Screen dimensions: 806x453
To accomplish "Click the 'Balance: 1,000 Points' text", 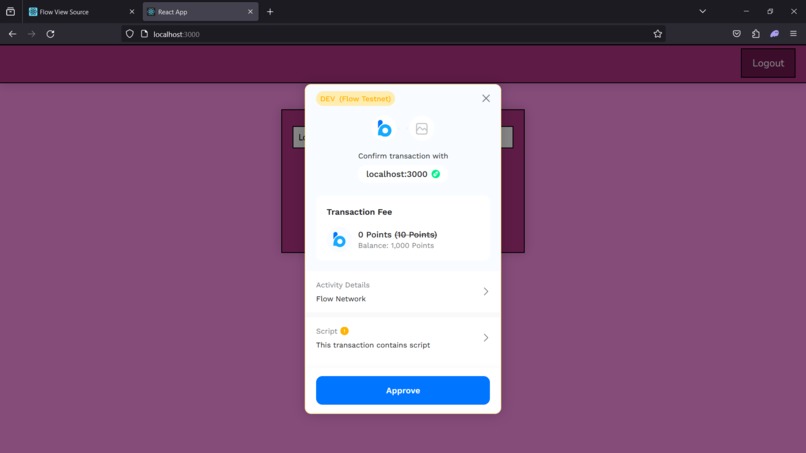I will point(396,246).
